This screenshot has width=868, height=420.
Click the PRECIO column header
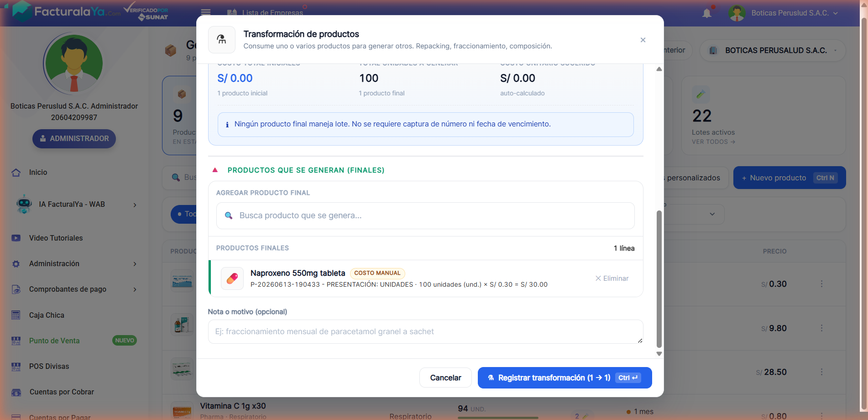point(774,251)
